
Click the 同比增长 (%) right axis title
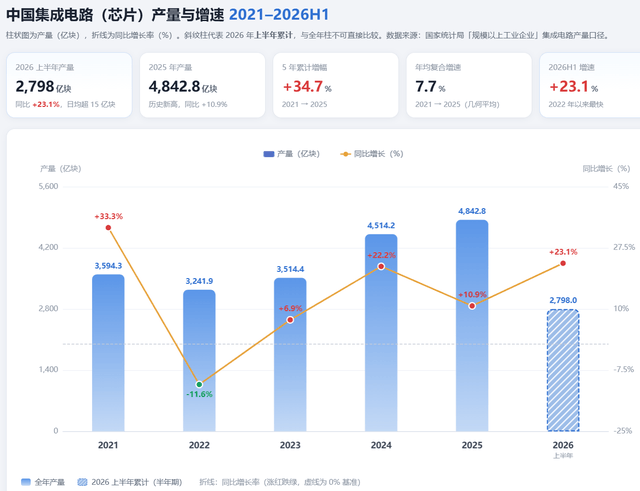click(x=606, y=169)
